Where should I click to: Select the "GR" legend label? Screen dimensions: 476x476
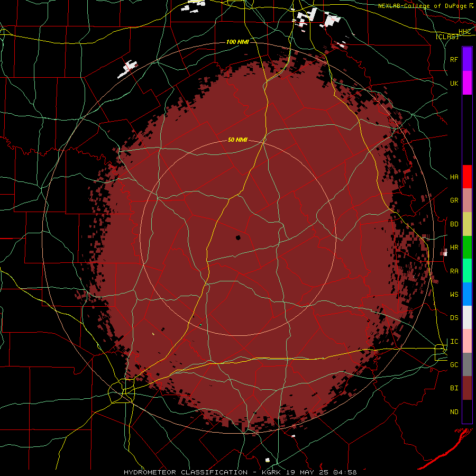pos(454,200)
